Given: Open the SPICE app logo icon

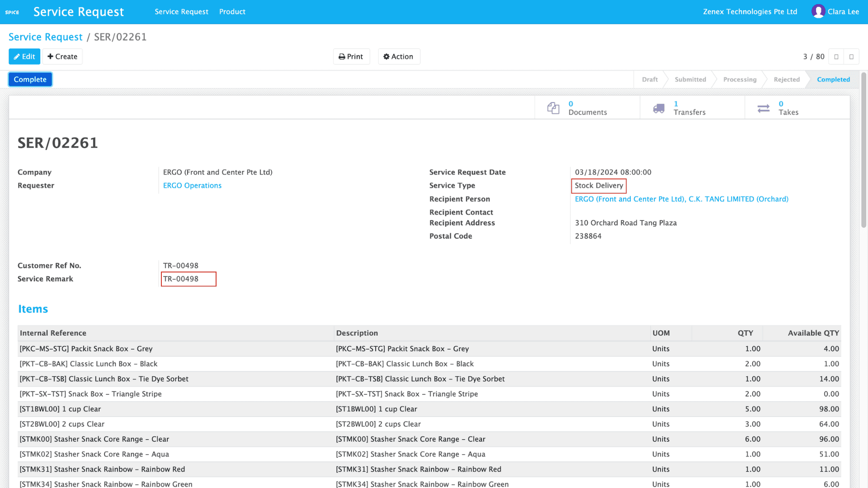Looking at the screenshot, I should pyautogui.click(x=12, y=12).
